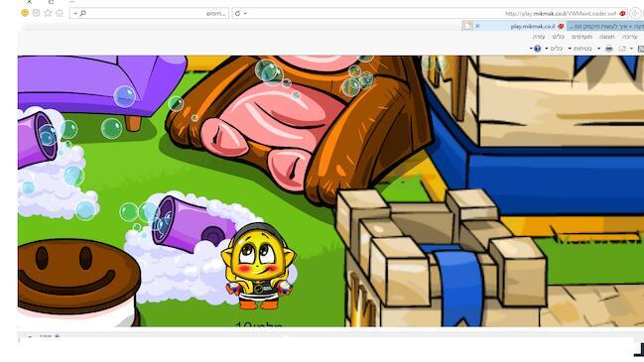644x362 pixels.
Task: Click the magnifier search icon
Action: tap(83, 14)
